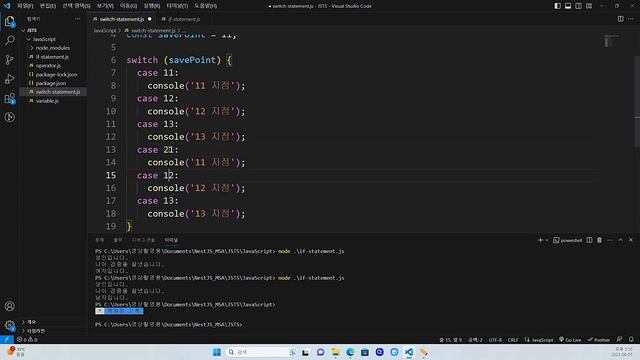Screen dimensions: 640x360
Task: Click Go Live in status bar
Action: 570,340
